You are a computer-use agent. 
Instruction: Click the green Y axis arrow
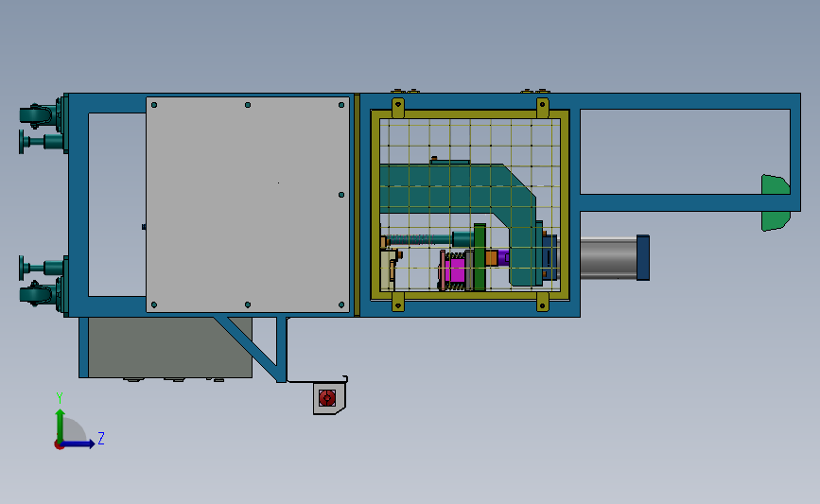(x=61, y=426)
